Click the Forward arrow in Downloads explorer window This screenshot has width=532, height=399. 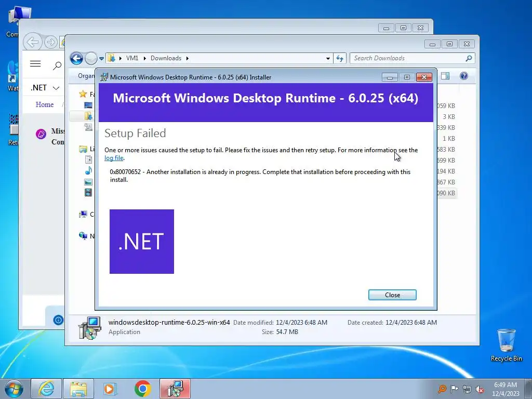pos(91,58)
